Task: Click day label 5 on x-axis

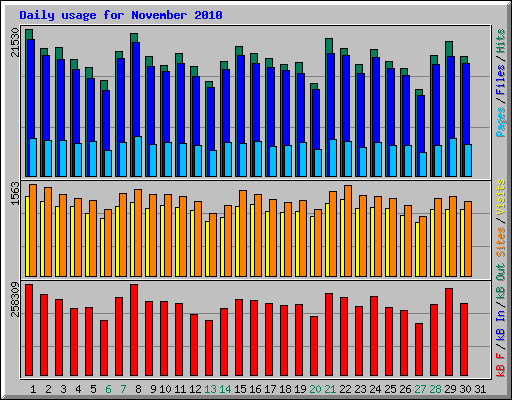Action: [x=93, y=389]
